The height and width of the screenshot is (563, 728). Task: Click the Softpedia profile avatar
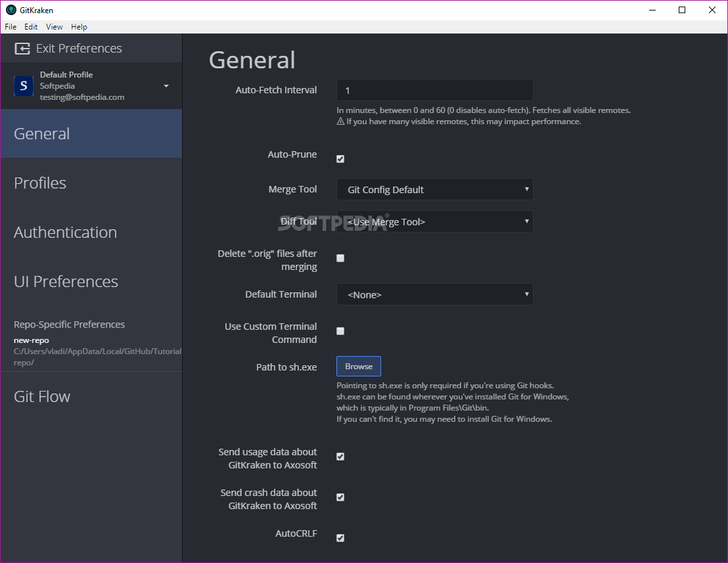[23, 86]
